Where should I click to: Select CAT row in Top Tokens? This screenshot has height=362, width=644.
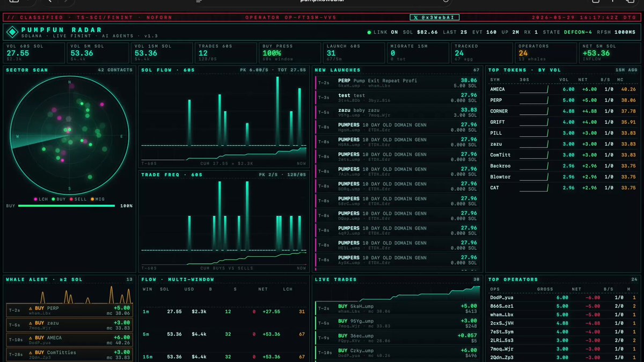[563, 188]
